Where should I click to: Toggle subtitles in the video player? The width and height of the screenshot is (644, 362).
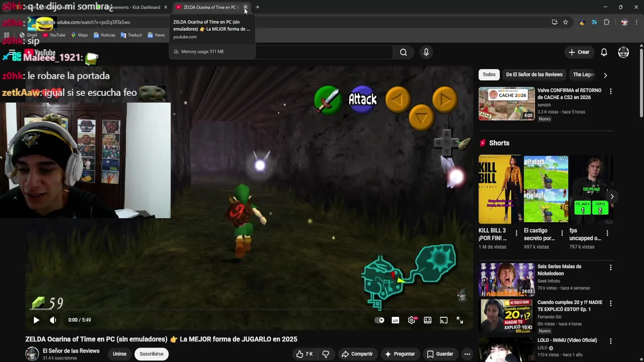tap(395, 320)
